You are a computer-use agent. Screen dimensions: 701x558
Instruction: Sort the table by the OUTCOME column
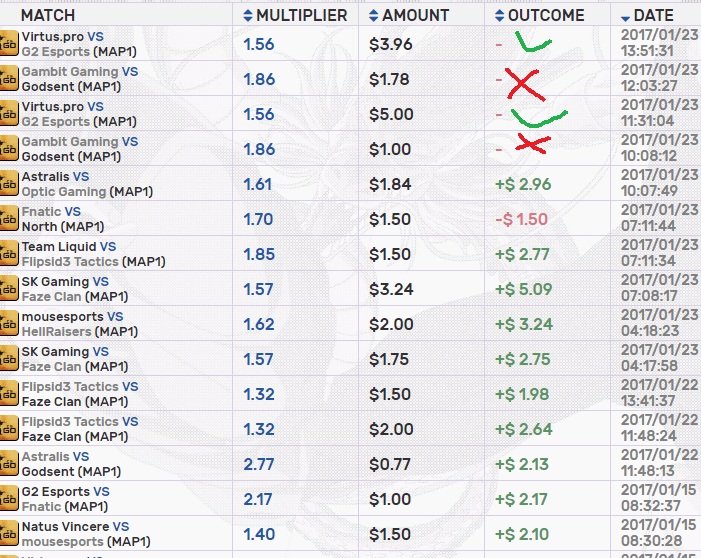point(540,15)
